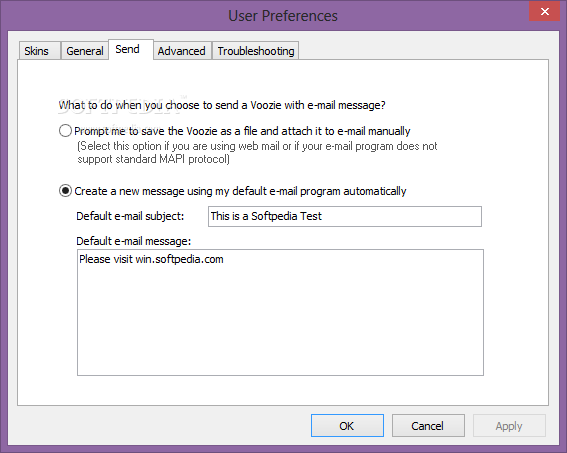Close the User Preferences dialog
The width and height of the screenshot is (567, 453).
pos(544,12)
